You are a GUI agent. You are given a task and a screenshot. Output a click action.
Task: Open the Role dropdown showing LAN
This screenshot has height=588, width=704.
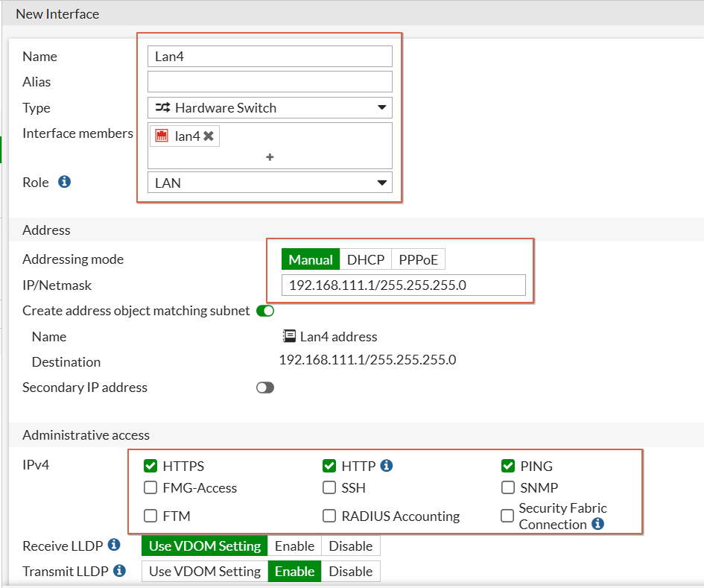click(x=270, y=183)
